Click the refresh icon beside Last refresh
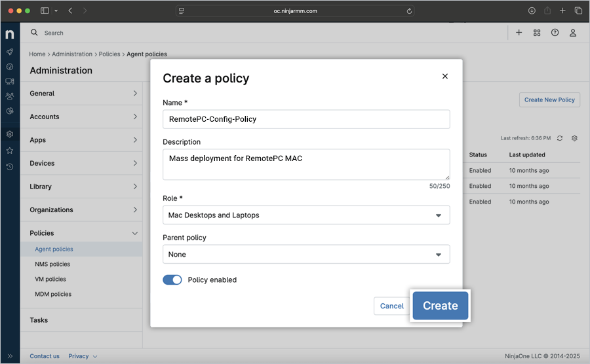590x364 pixels. point(560,138)
